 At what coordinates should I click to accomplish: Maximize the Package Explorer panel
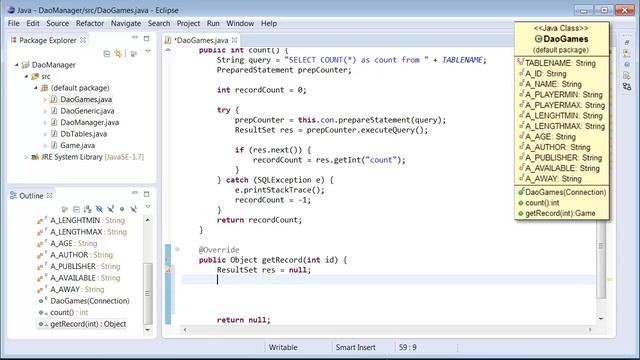tap(147, 38)
